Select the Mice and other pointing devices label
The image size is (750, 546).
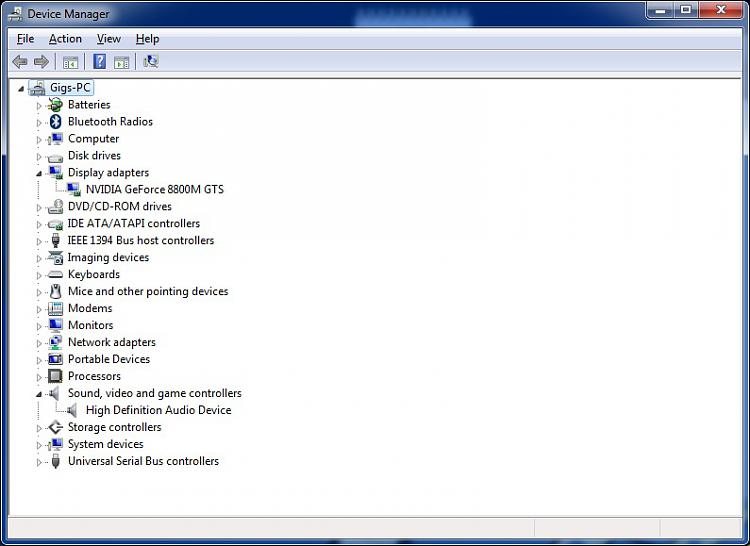tap(148, 291)
